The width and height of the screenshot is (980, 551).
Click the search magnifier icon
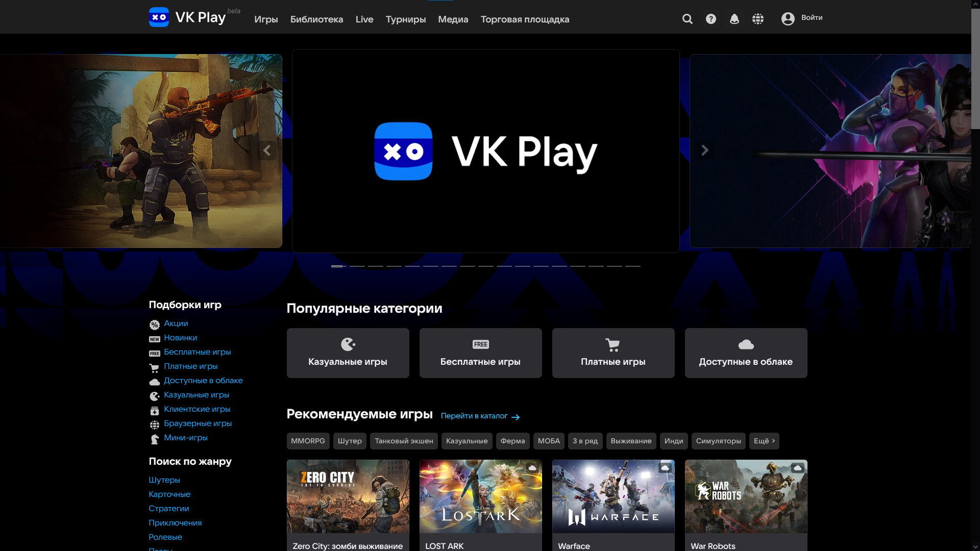click(687, 19)
